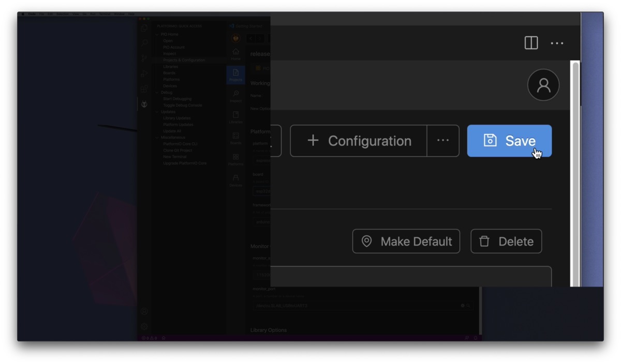The height and width of the screenshot is (364, 621).
Task: Collapse the Miscellaneous tree section
Action: tap(157, 138)
